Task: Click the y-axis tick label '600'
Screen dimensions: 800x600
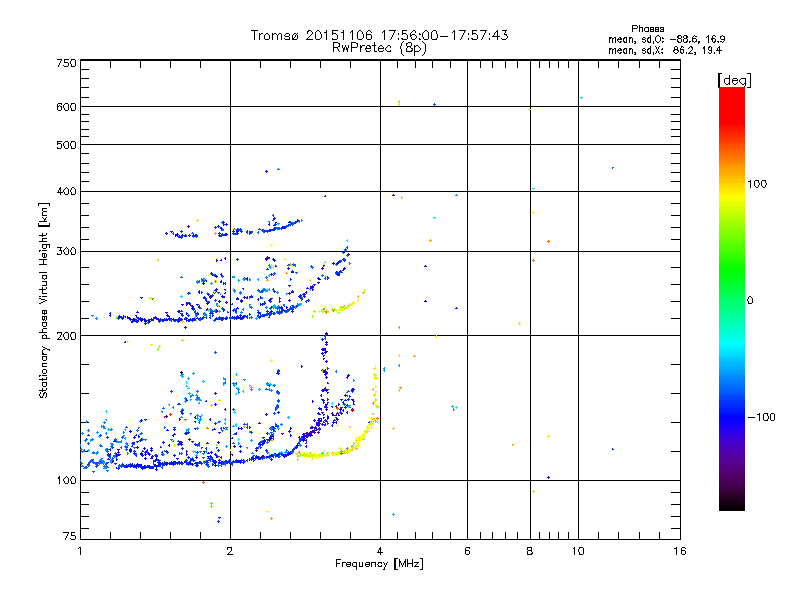Action: tap(66, 107)
